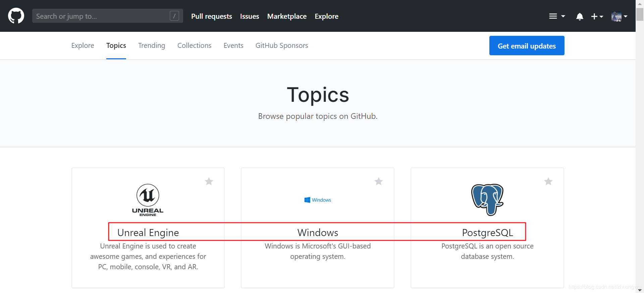Switch to the Explore sub-tab

tap(83, 46)
